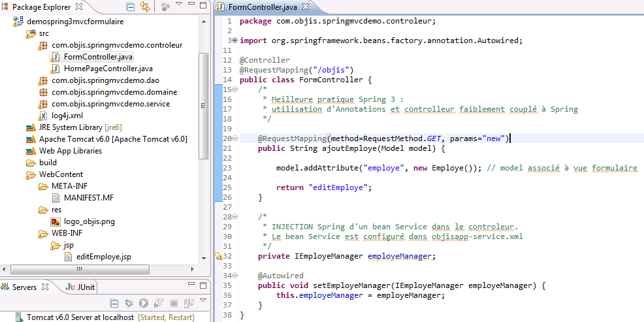The image size is (644, 322).
Task: Select Tomcat v6.0 Server at localhost
Action: pyautogui.click(x=105, y=317)
